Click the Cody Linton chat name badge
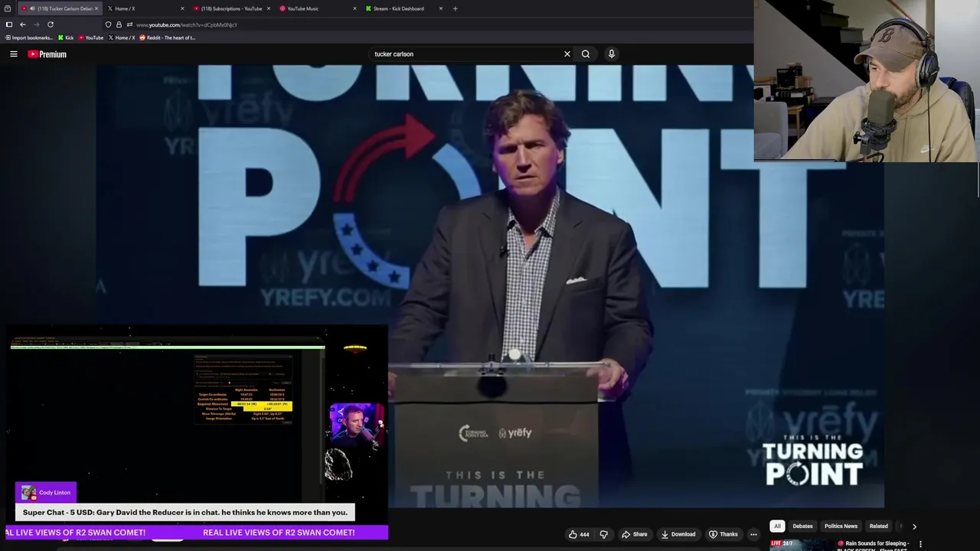This screenshot has height=551, width=980. (46, 492)
